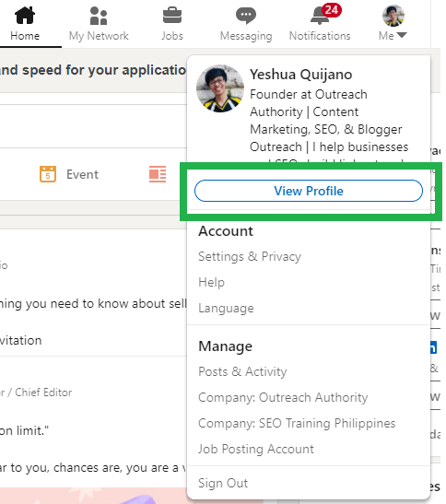Viewport: 446px width, 504px height.
Task: Click the Event label text
Action: (82, 174)
